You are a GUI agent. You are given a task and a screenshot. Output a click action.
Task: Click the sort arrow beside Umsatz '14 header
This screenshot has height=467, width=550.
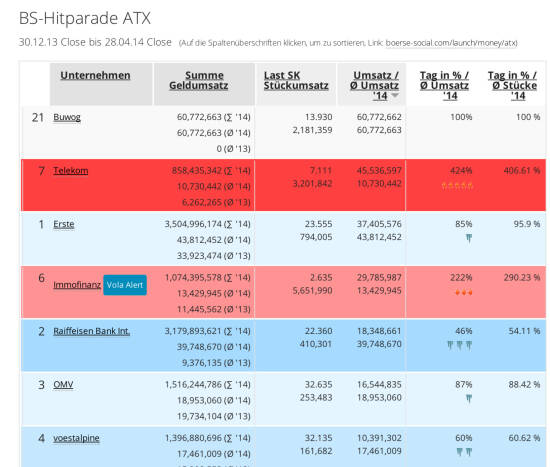[x=395, y=95]
